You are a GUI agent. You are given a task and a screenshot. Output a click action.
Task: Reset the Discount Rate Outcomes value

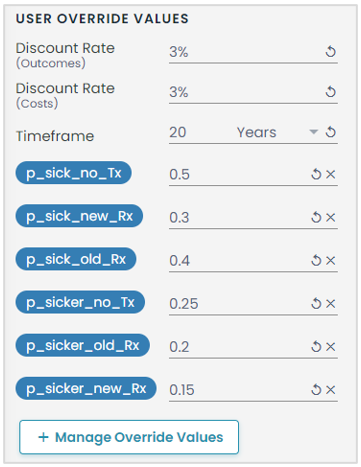[330, 51]
